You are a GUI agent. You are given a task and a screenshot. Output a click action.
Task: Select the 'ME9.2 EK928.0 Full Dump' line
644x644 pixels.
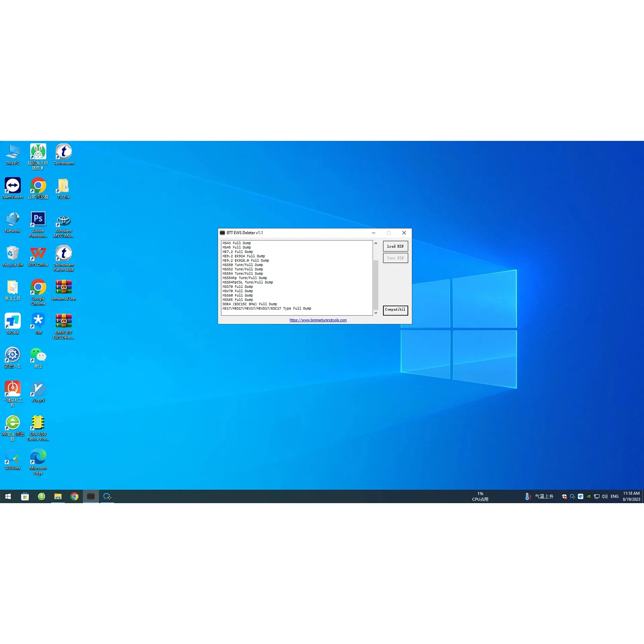246,261
